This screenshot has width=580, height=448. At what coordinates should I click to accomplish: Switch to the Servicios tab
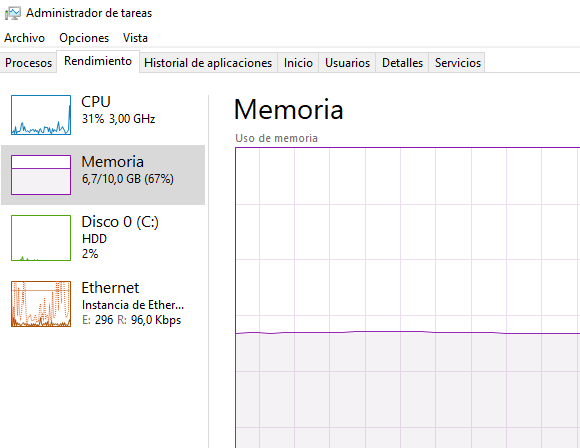click(458, 63)
